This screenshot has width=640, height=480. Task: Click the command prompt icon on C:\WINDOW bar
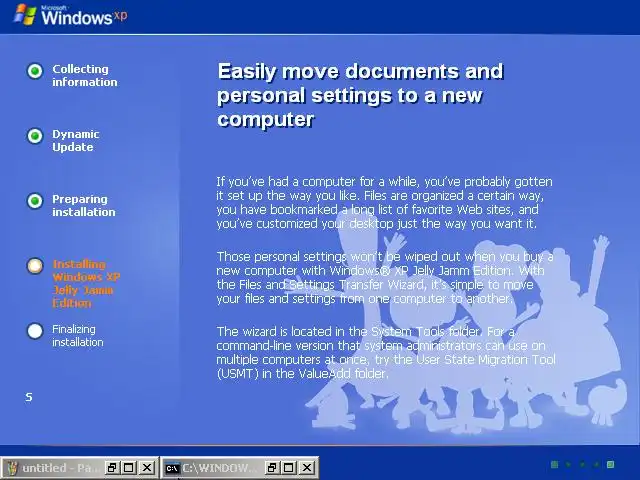(x=172, y=468)
